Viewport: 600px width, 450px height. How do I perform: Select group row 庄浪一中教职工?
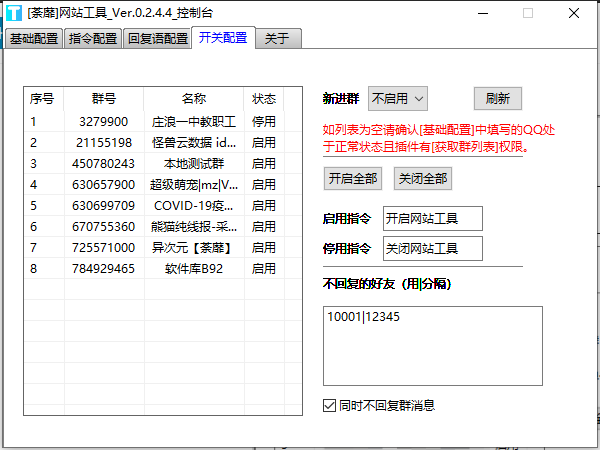[193, 121]
